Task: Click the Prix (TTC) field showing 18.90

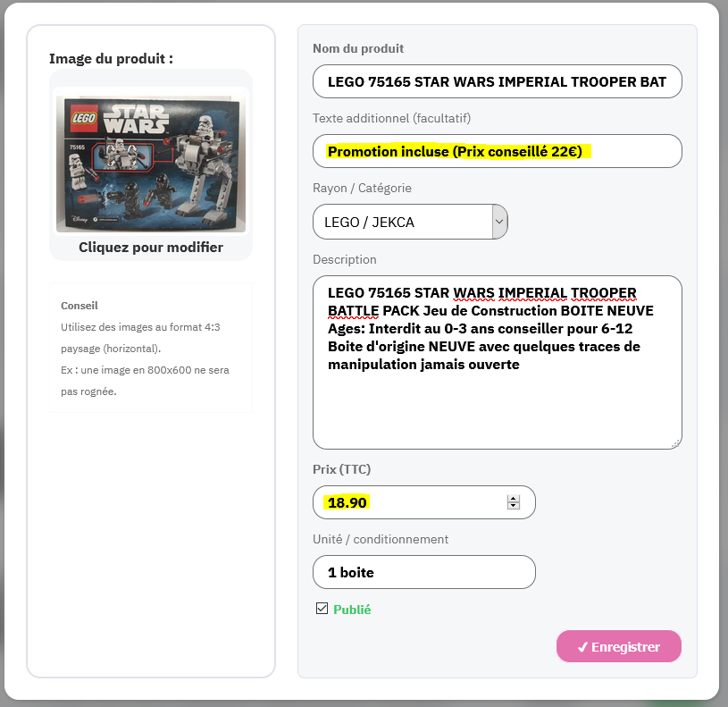Action: [424, 502]
